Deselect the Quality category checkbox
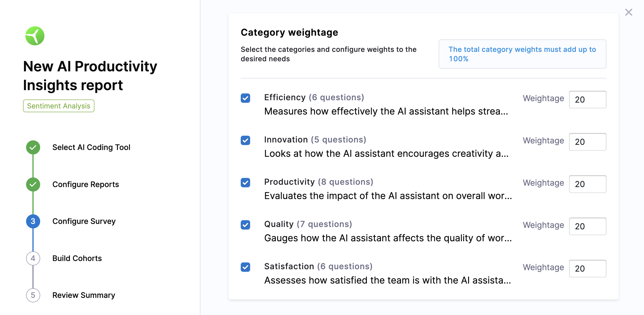Image resolution: width=644 pixels, height=315 pixels. coord(245,225)
